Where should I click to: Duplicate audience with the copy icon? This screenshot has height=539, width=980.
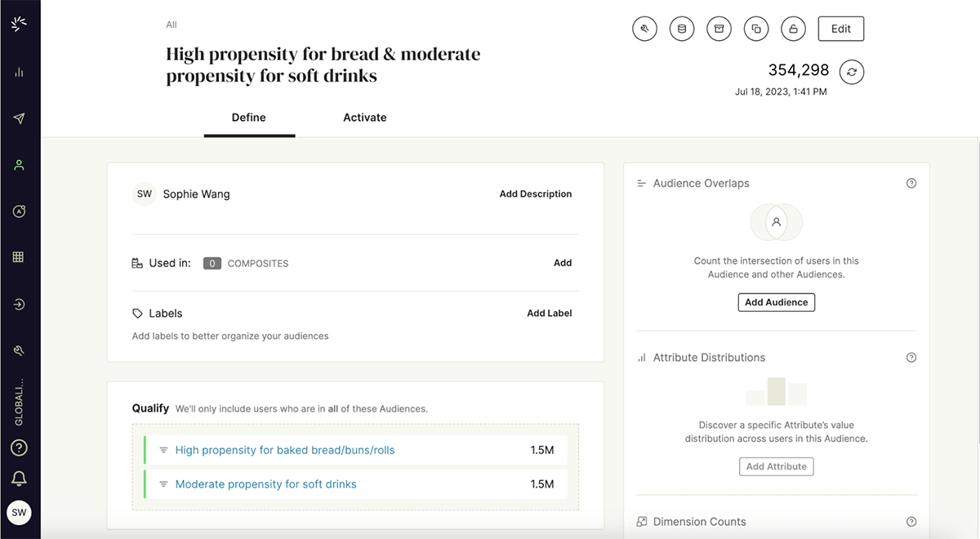pos(756,29)
